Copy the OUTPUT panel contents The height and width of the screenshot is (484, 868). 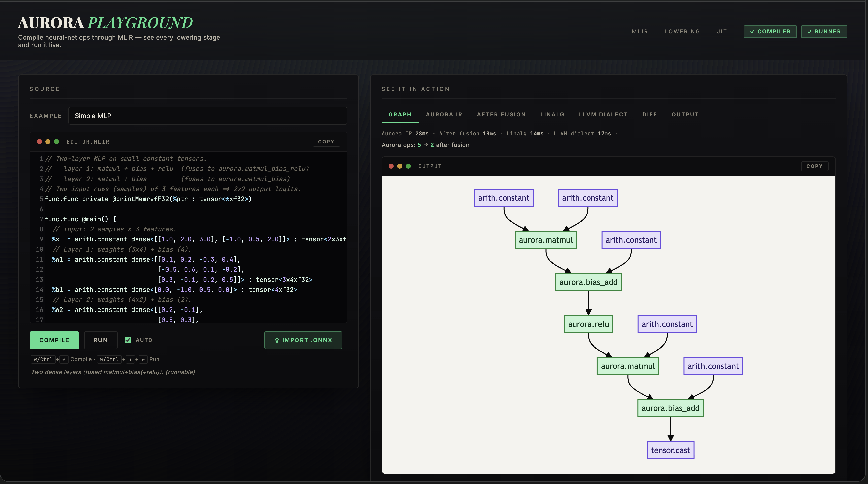[814, 166]
